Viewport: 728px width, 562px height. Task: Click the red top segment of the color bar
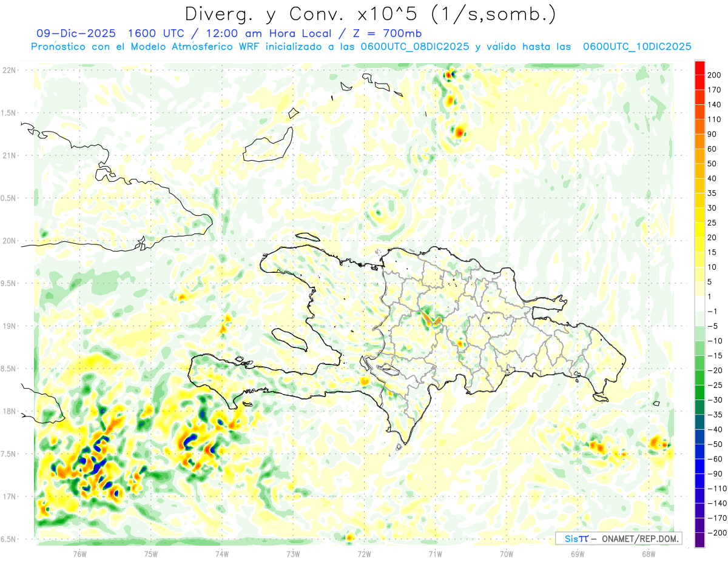click(x=699, y=67)
